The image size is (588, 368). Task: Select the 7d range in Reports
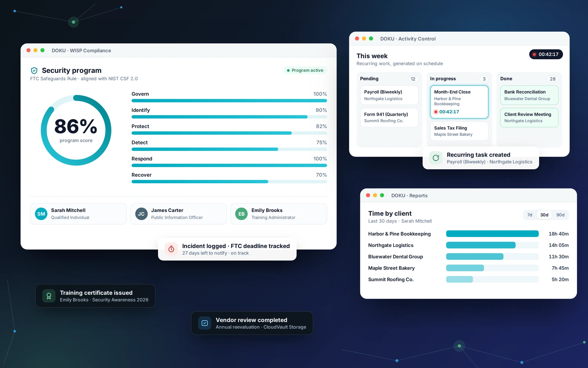(530, 215)
